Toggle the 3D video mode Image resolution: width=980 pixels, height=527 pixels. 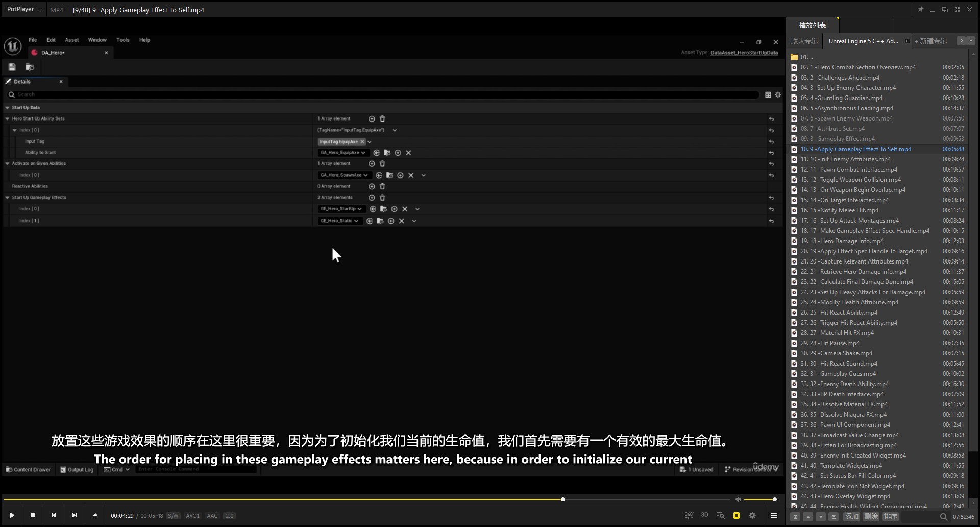point(704,515)
